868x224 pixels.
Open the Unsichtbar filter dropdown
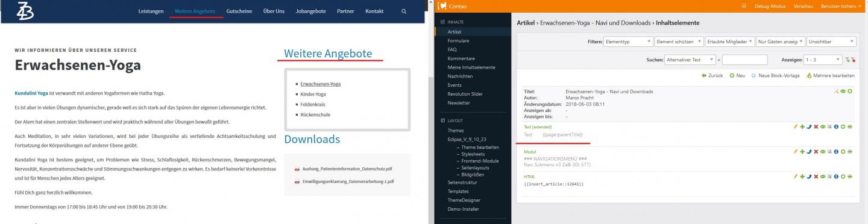click(x=831, y=42)
